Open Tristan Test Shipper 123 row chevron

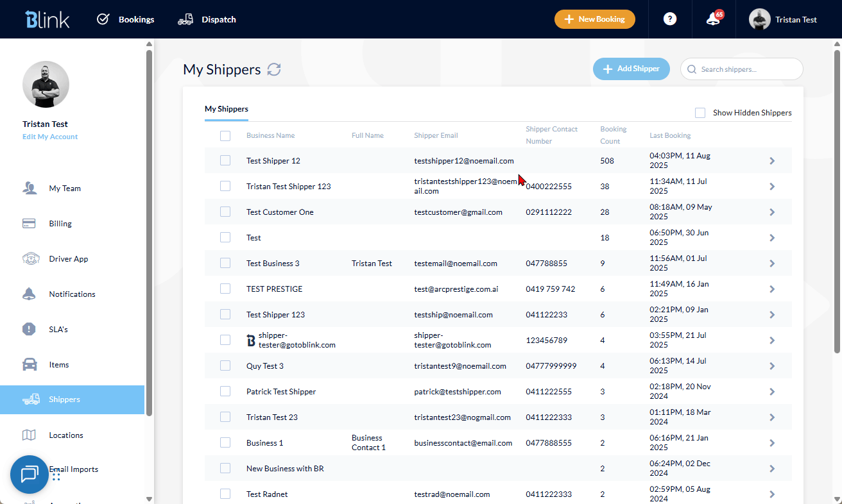coord(772,187)
